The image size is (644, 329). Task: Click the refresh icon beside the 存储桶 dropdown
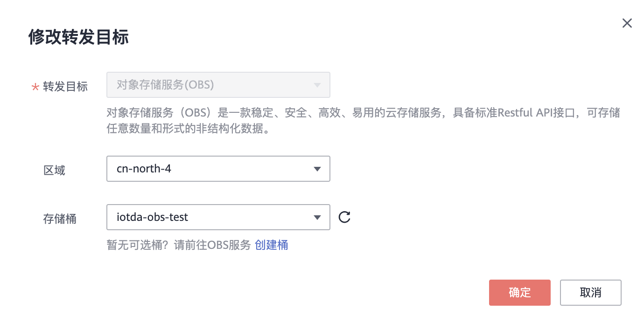click(x=344, y=217)
